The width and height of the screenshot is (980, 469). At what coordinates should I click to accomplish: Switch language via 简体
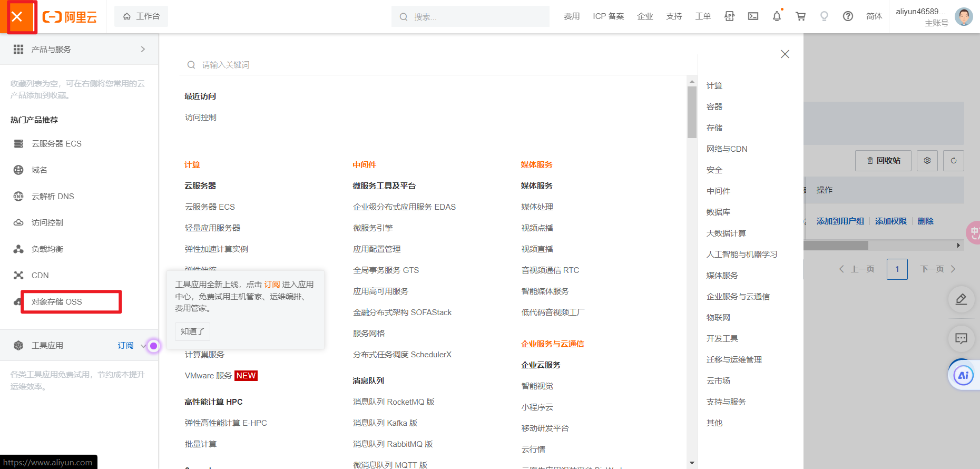tap(874, 16)
